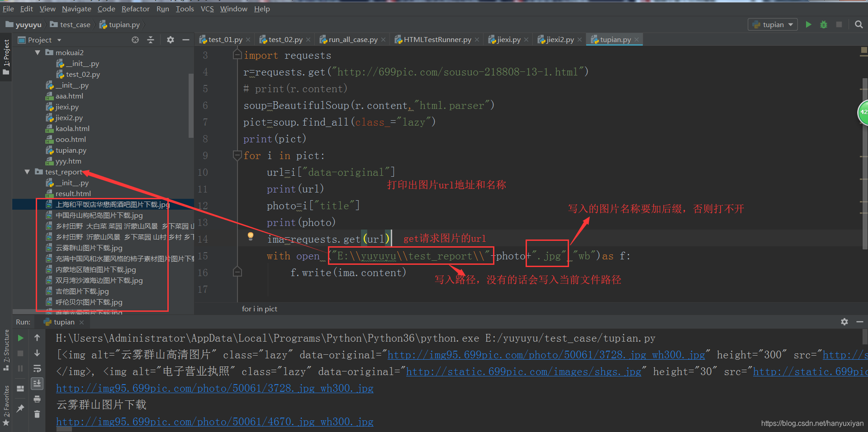Screen dimensions: 868x432
Task: Click yuyuyu breadcrumb in navigation bar
Action: click(24, 25)
